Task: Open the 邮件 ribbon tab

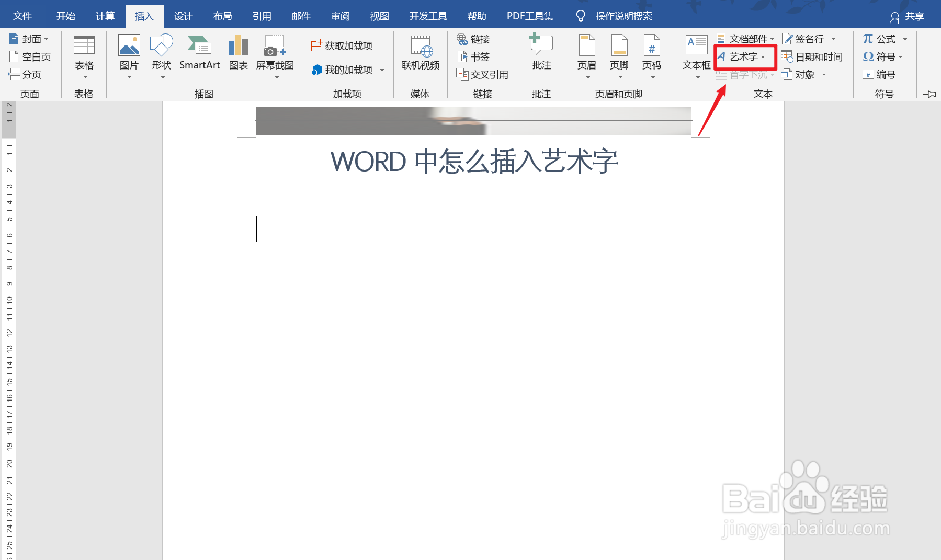Action: (x=301, y=15)
